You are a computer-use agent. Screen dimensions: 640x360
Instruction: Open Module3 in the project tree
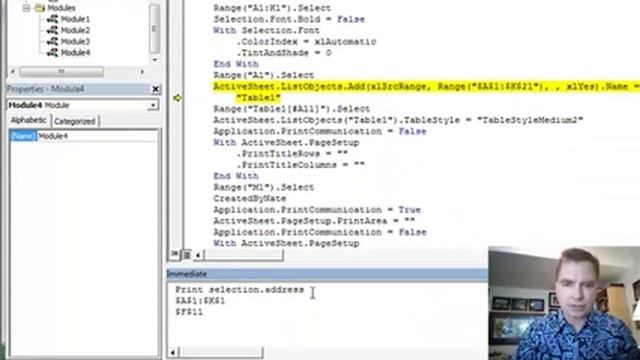pyautogui.click(x=75, y=41)
